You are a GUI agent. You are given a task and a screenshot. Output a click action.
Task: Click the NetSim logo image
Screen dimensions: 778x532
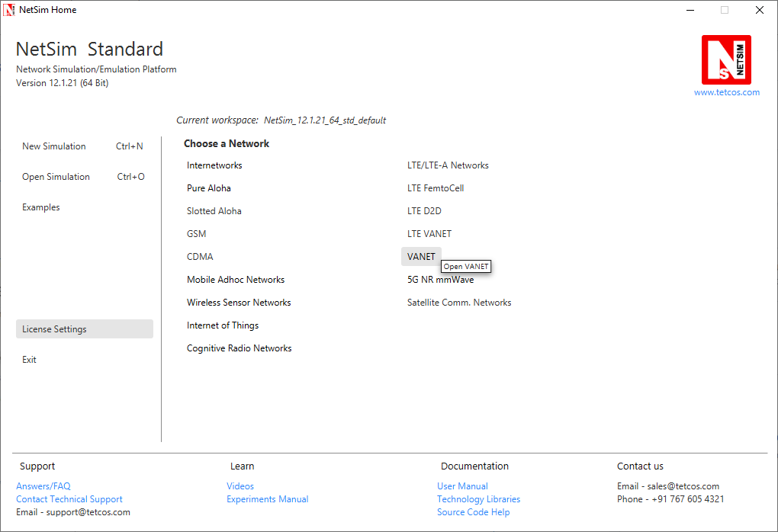click(x=726, y=59)
